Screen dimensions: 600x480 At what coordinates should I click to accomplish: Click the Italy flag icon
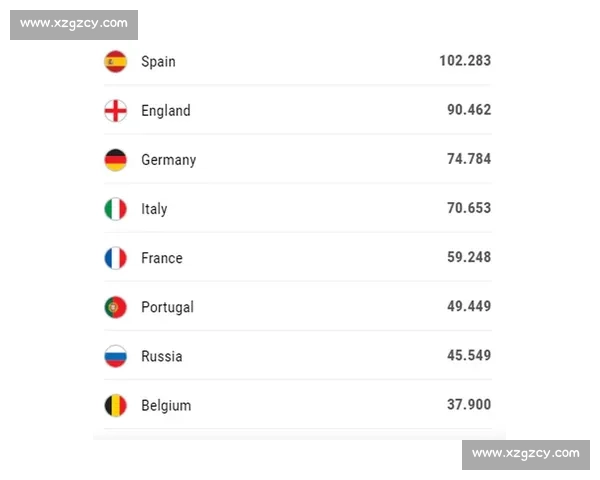click(116, 208)
